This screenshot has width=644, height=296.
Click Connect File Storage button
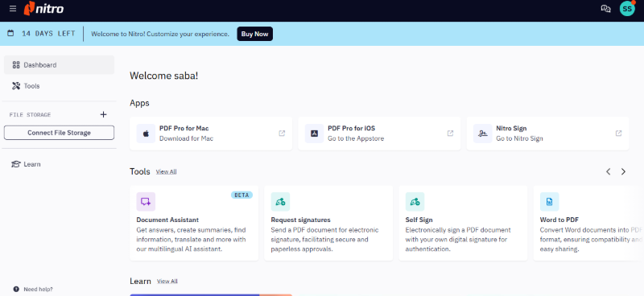59,133
